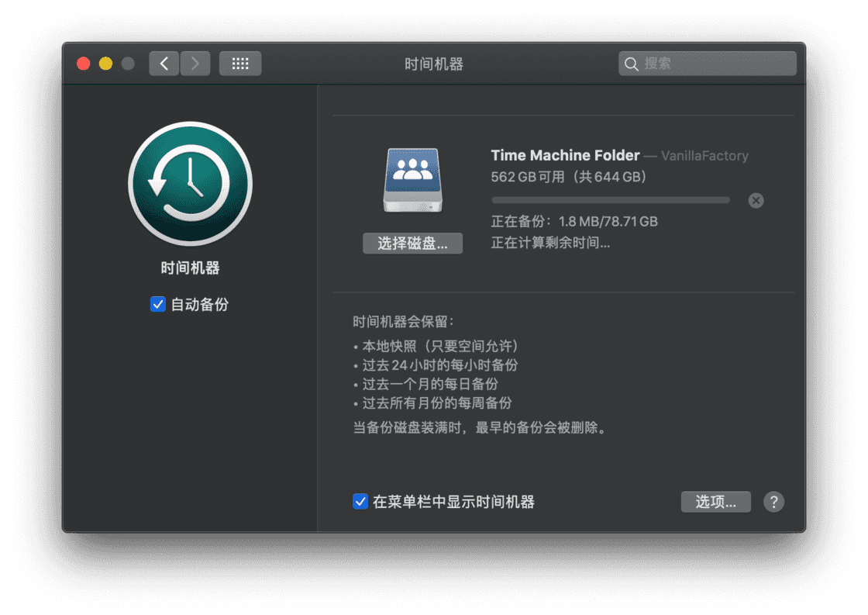Image resolution: width=868 pixels, height=615 pixels.
Task: Click the 正在备份: 1.8 MB/78.71 GB status
Action: pyautogui.click(x=574, y=222)
